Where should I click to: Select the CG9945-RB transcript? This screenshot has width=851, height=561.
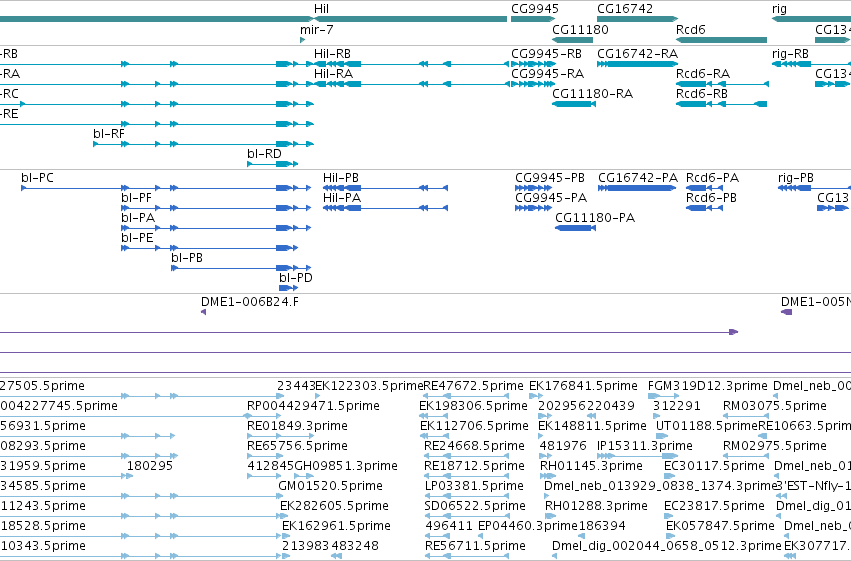click(532, 64)
